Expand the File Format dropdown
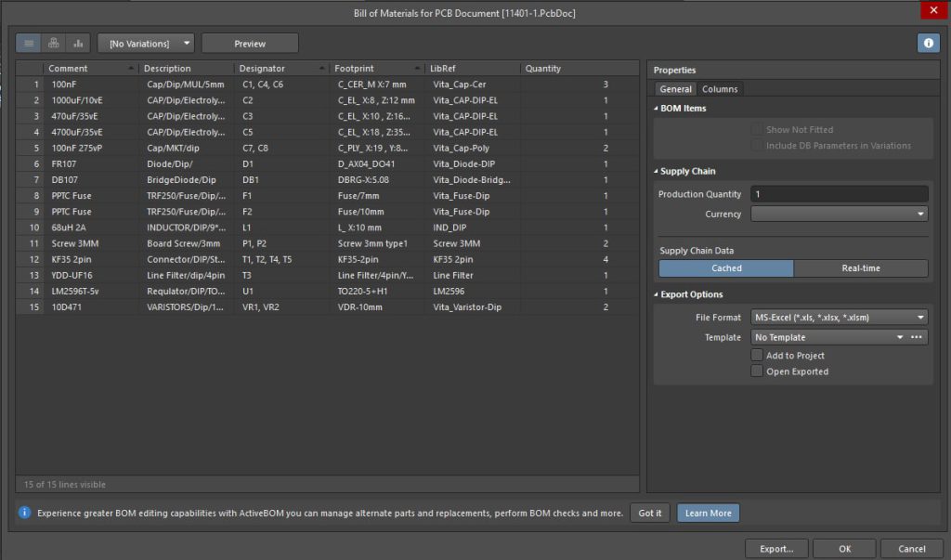This screenshot has height=560, width=951. click(x=839, y=318)
